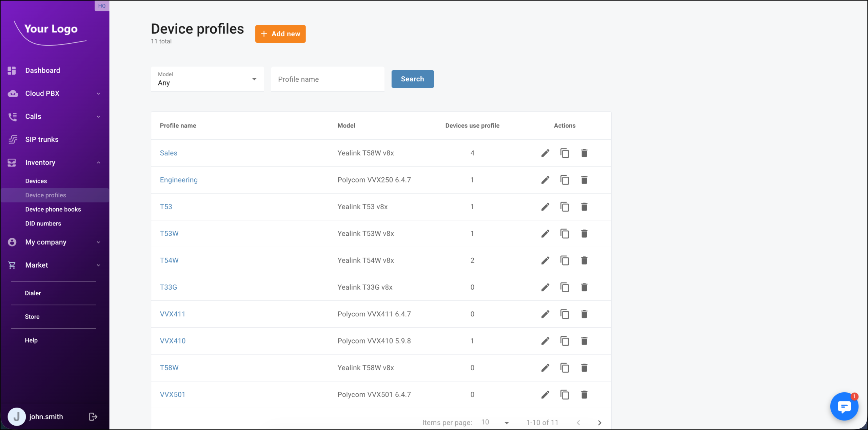
Task: Open the Model filter dropdown
Action: coord(207,79)
